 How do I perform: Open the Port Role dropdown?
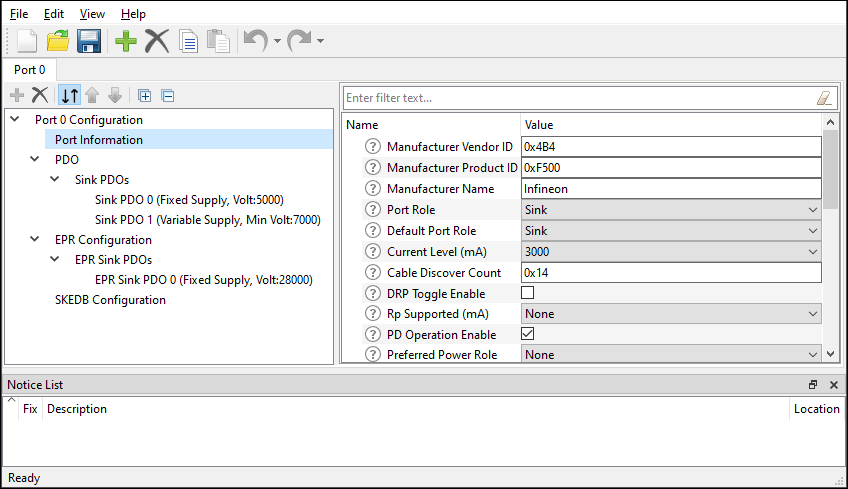click(x=671, y=209)
